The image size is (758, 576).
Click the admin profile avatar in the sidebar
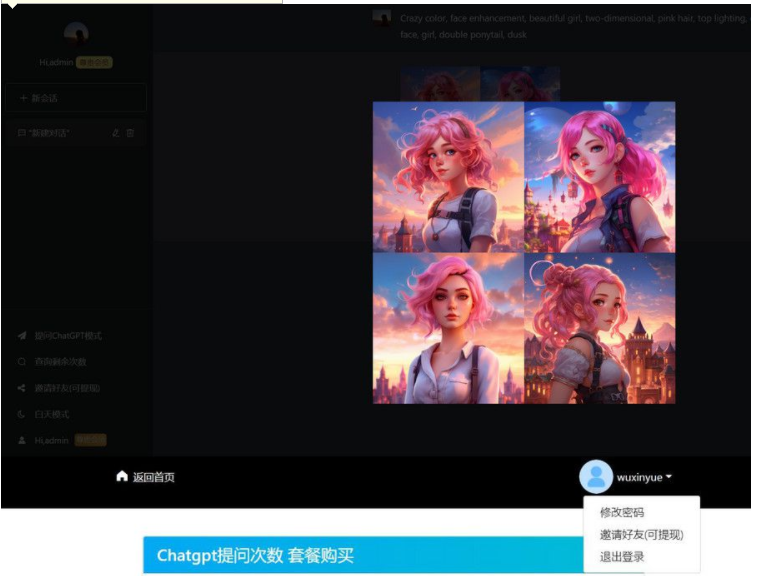tap(76, 35)
